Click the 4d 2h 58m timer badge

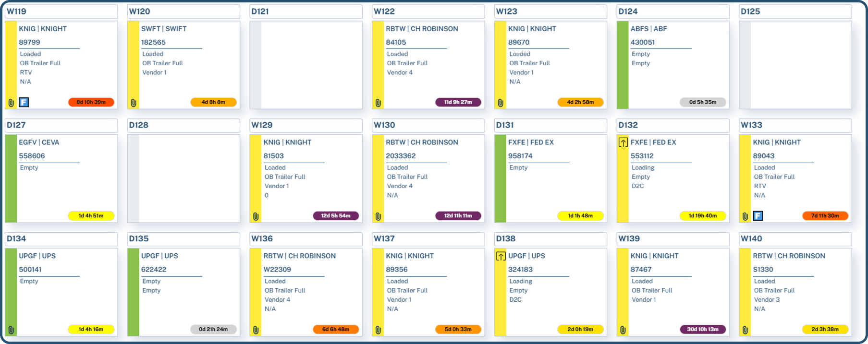[x=580, y=102]
